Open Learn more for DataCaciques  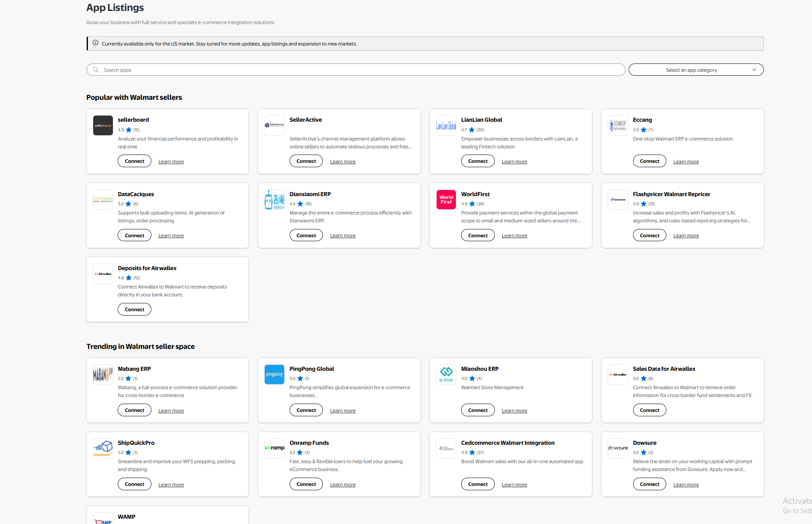[171, 236]
